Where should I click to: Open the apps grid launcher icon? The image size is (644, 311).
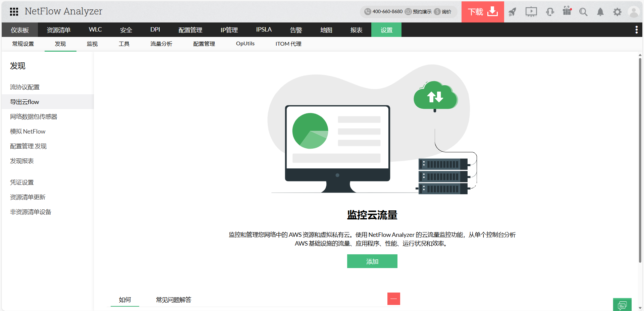pyautogui.click(x=14, y=12)
